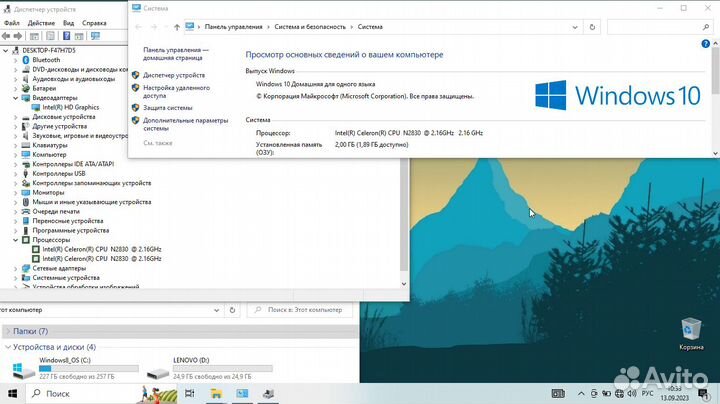Show hidden tray icons with the chevron
The height and width of the screenshot is (404, 720).
click(581, 393)
